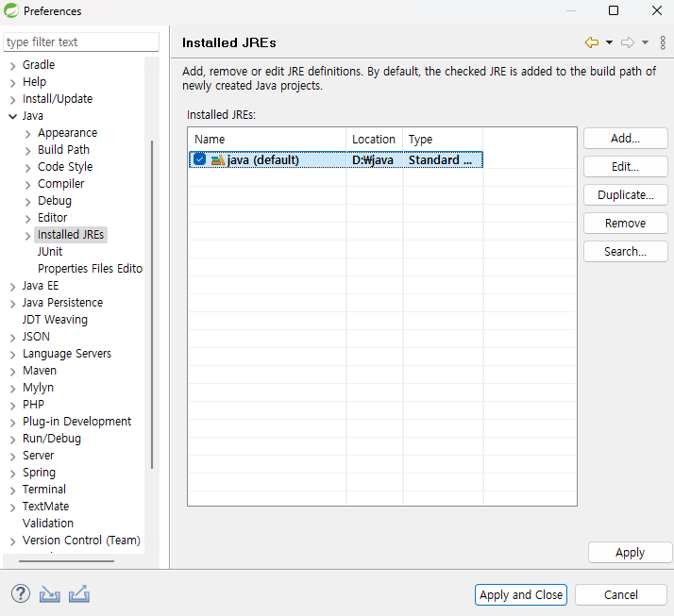Click the Spring leaf Preferences window icon
This screenshot has height=616, width=674.
(11, 10)
